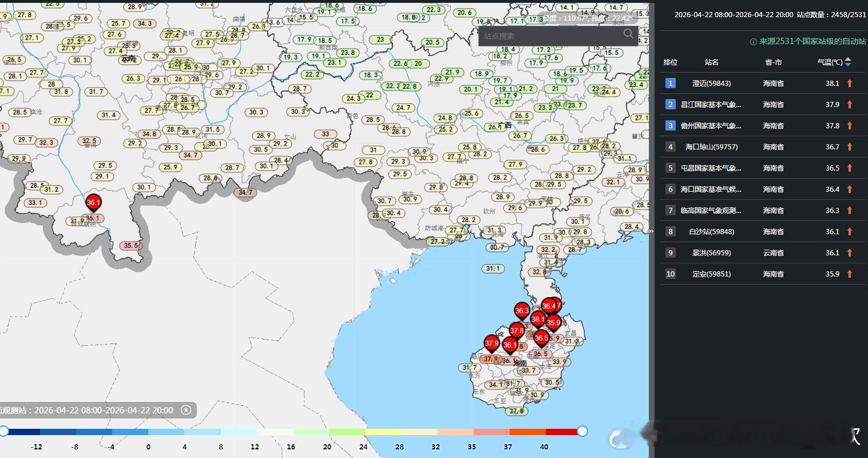Click the red 36.5 marker pin

point(541,338)
